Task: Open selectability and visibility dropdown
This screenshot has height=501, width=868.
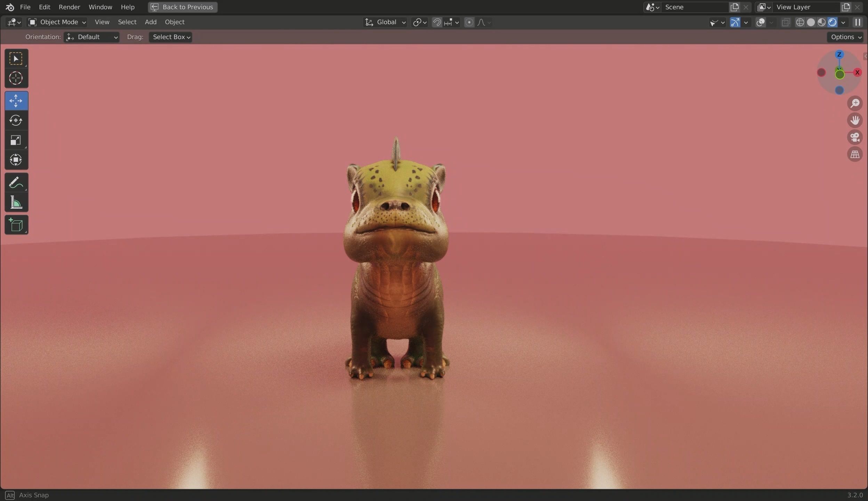Action: (717, 22)
